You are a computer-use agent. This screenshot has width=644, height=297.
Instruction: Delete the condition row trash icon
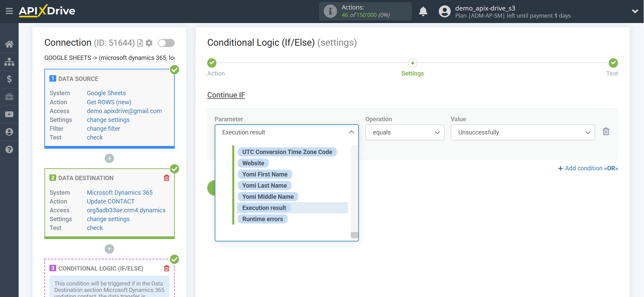(x=606, y=131)
